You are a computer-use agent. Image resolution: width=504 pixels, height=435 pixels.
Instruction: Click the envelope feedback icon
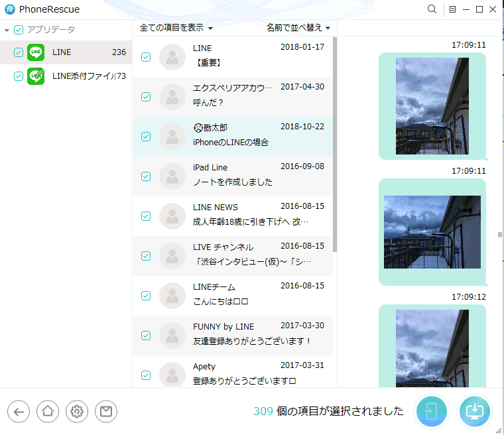(x=105, y=412)
